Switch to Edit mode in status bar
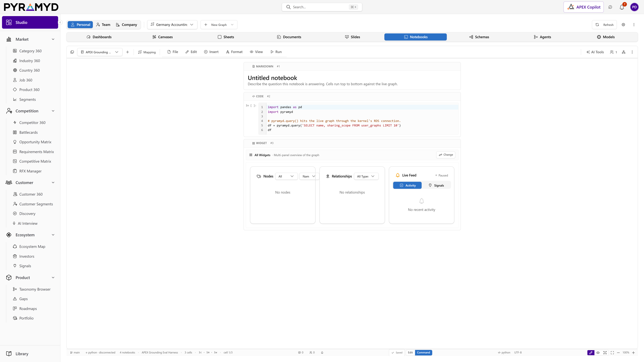644x362 pixels. click(410, 353)
